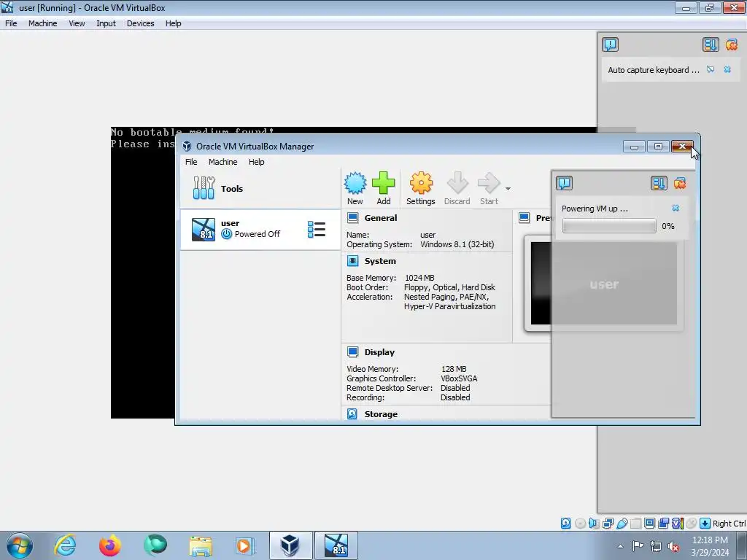Click the muted volume tray icon
747x560 pixels.
click(x=673, y=546)
